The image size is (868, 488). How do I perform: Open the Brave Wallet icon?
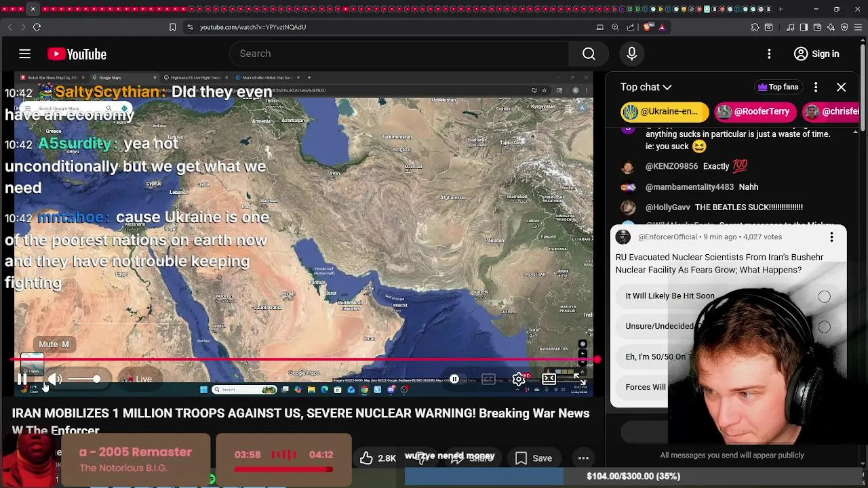pyautogui.click(x=817, y=27)
